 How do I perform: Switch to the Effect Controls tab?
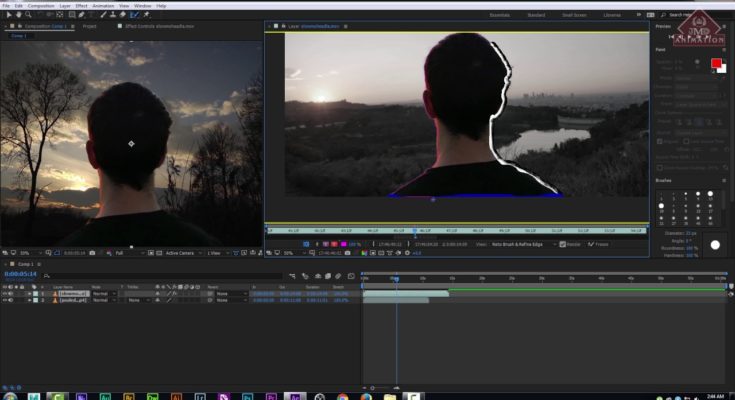click(x=159, y=26)
